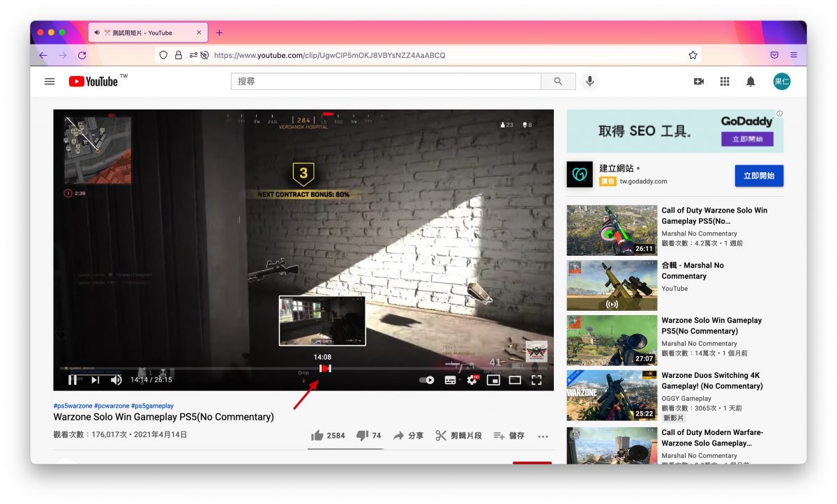Click the 儲存 save to playlist button
This screenshot has height=504, width=837.
[x=508, y=436]
